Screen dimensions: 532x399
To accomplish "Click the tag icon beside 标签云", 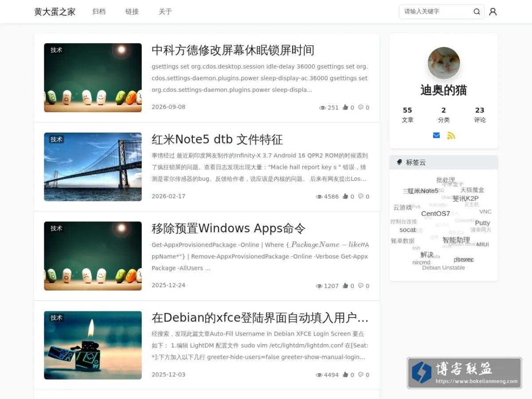I will 399,162.
